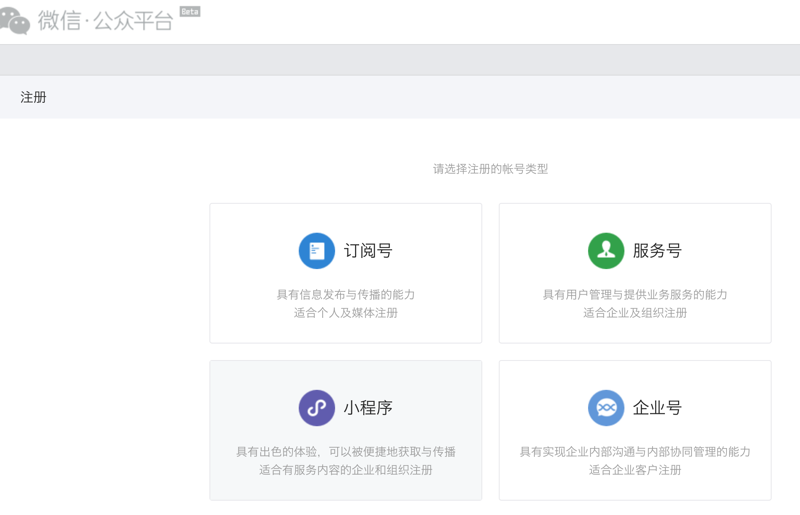Click the blue 订阅号 document icon
Screen dimensions: 800x515
point(317,251)
